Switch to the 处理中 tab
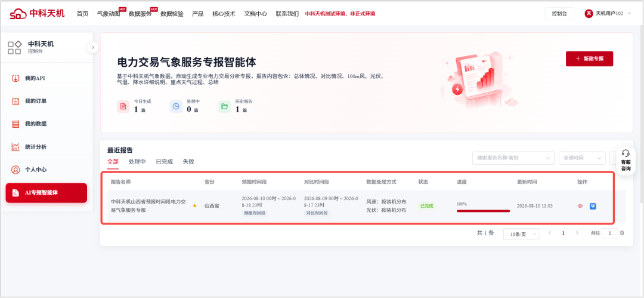644x298 pixels. click(137, 162)
